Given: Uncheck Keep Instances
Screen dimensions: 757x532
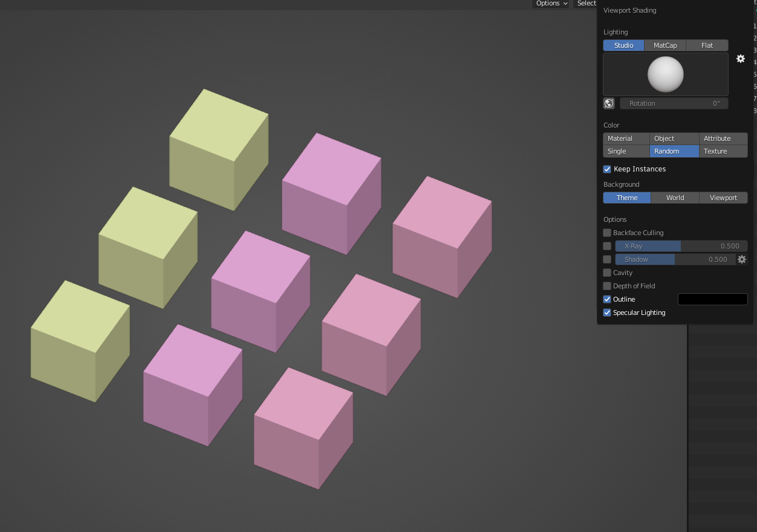Looking at the screenshot, I should [607, 169].
